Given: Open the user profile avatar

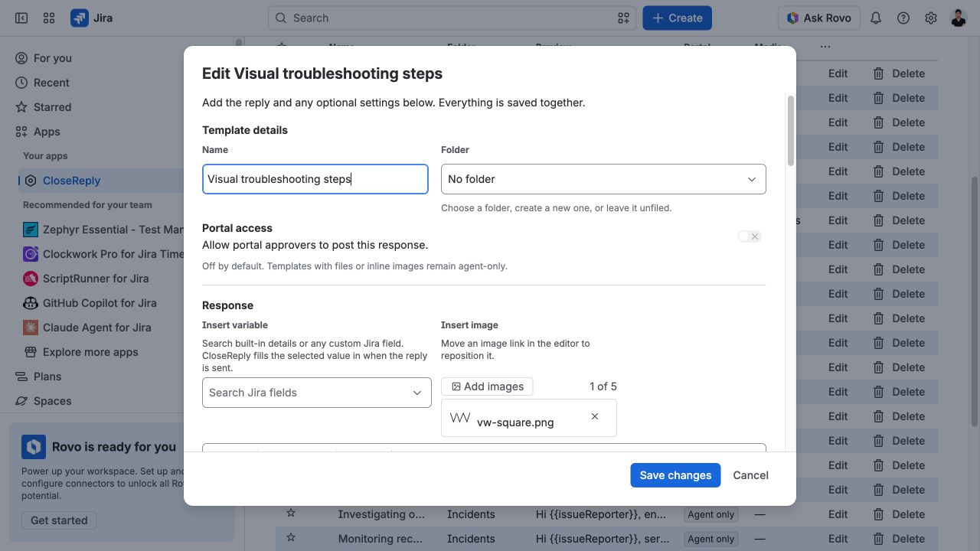Looking at the screenshot, I should [x=959, y=18].
